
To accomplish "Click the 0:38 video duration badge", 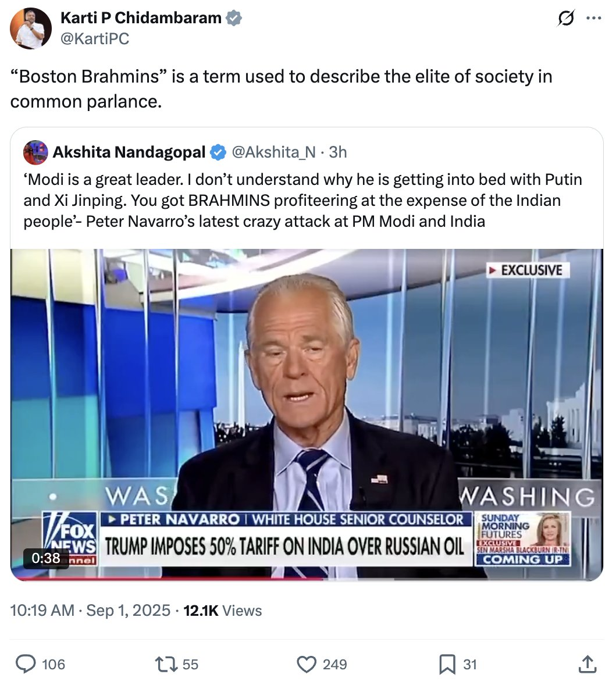I will (x=46, y=558).
